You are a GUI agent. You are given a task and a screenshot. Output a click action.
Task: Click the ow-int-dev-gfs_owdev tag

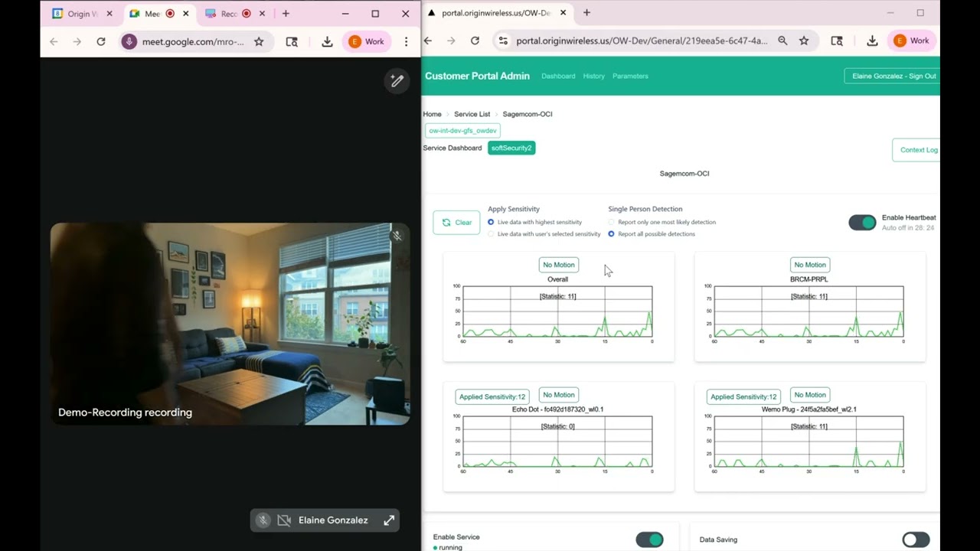pyautogui.click(x=462, y=131)
